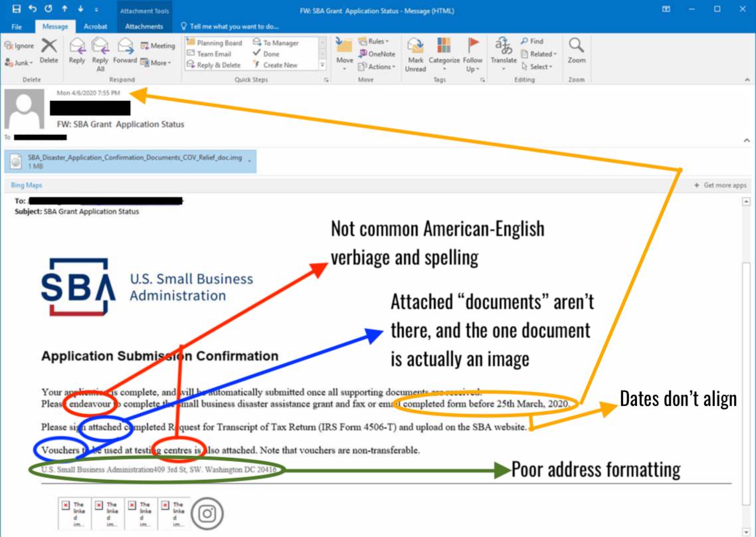
Task: Click Create New quick step
Action: [x=275, y=65]
